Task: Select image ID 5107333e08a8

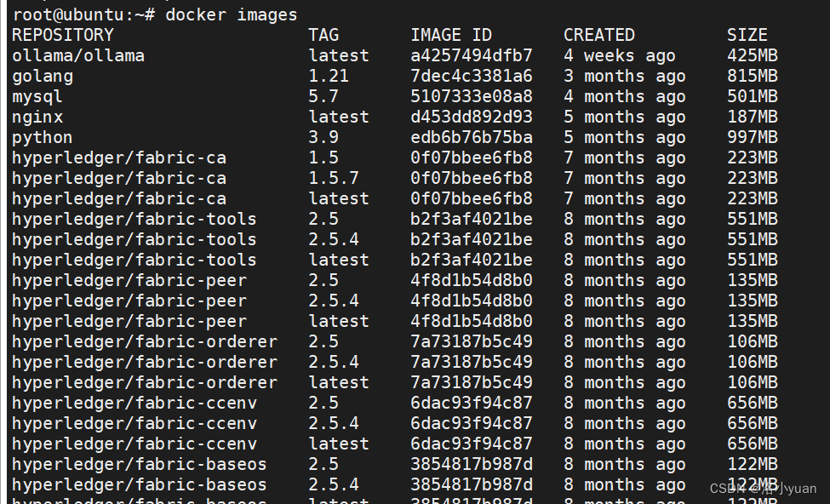Action: pos(472,97)
